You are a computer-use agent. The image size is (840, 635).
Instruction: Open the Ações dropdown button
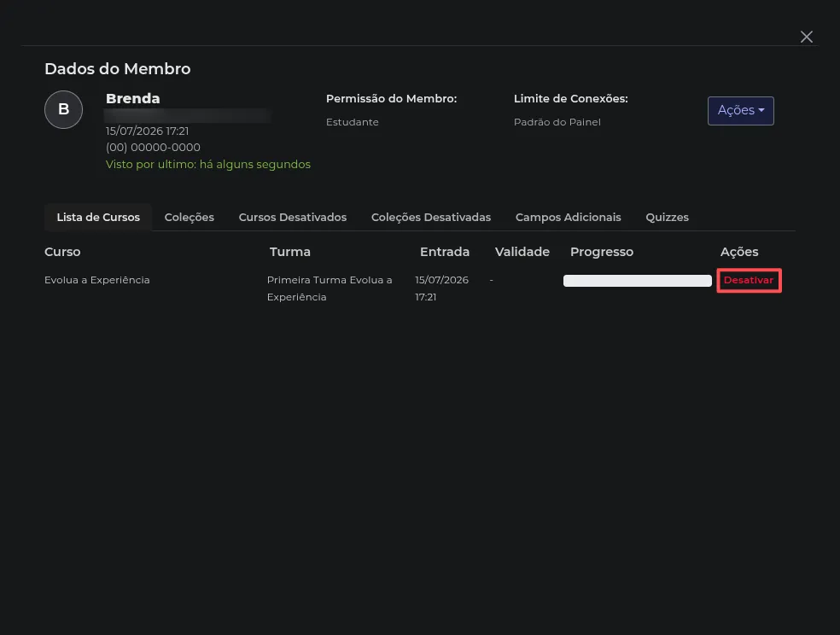click(740, 111)
